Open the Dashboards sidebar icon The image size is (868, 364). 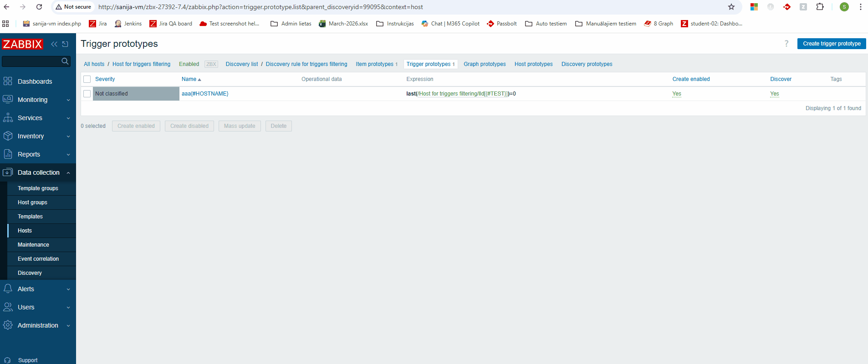click(8, 81)
